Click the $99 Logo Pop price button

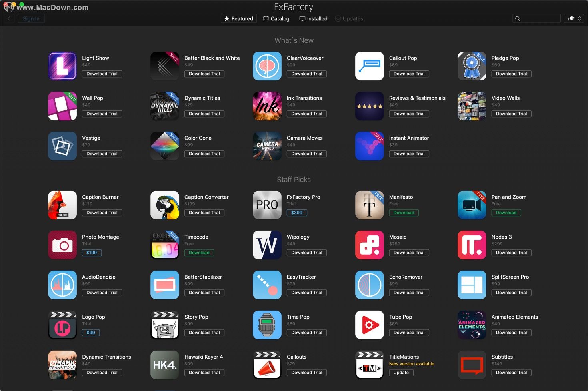point(91,333)
